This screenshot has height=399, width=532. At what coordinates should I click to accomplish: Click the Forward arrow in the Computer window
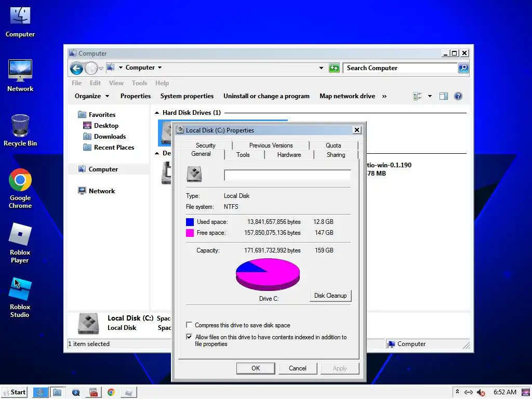point(91,68)
